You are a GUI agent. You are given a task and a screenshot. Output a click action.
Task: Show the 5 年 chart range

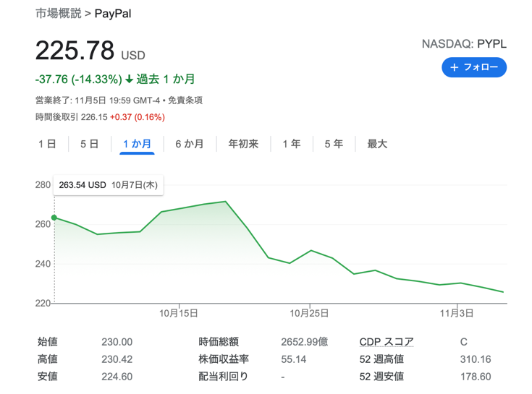pos(334,144)
